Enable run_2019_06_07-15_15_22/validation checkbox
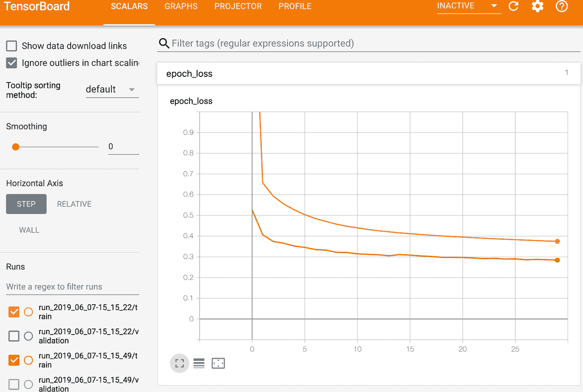The width and height of the screenshot is (583, 392). click(x=14, y=336)
